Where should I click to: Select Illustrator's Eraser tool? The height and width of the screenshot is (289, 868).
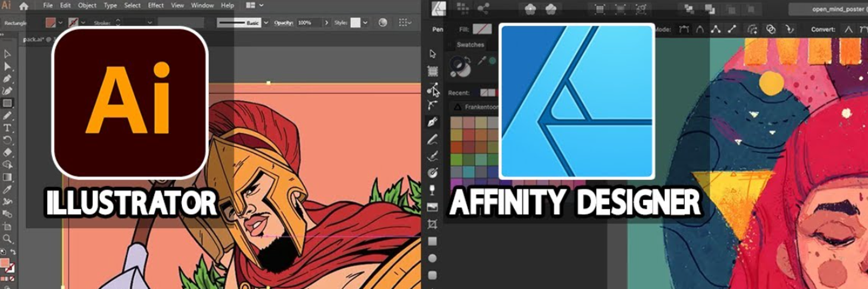7,153
